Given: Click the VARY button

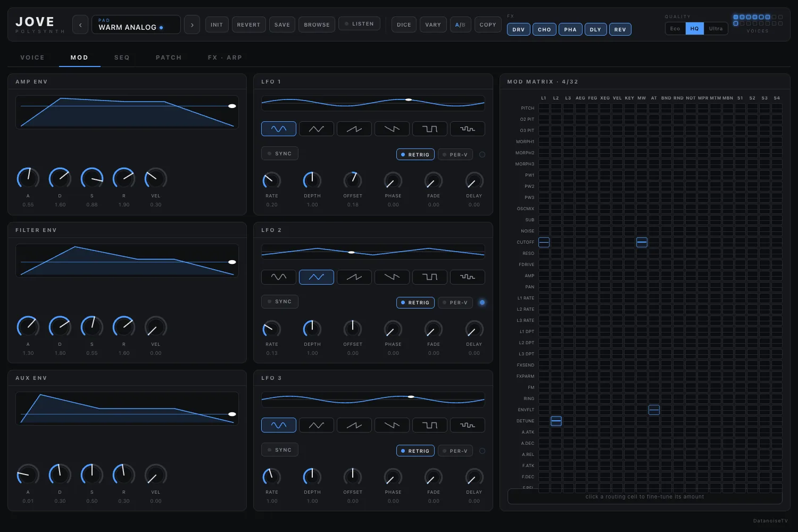Looking at the screenshot, I should point(433,24).
